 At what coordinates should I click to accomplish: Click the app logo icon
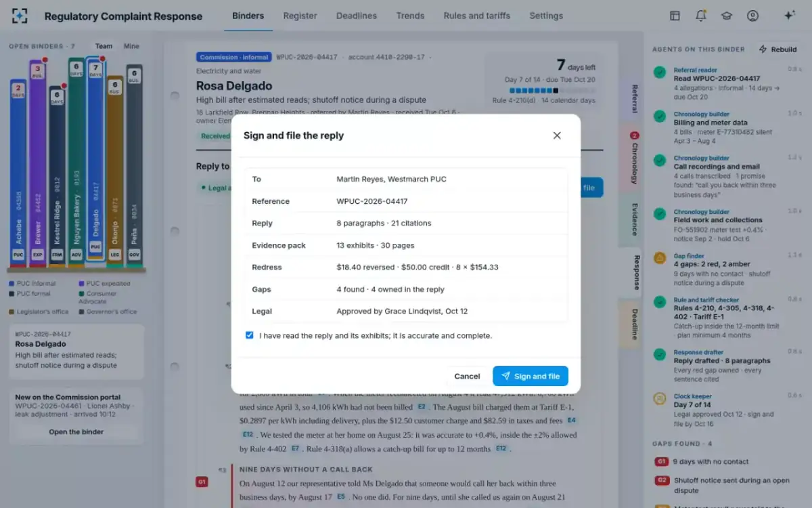(x=20, y=16)
